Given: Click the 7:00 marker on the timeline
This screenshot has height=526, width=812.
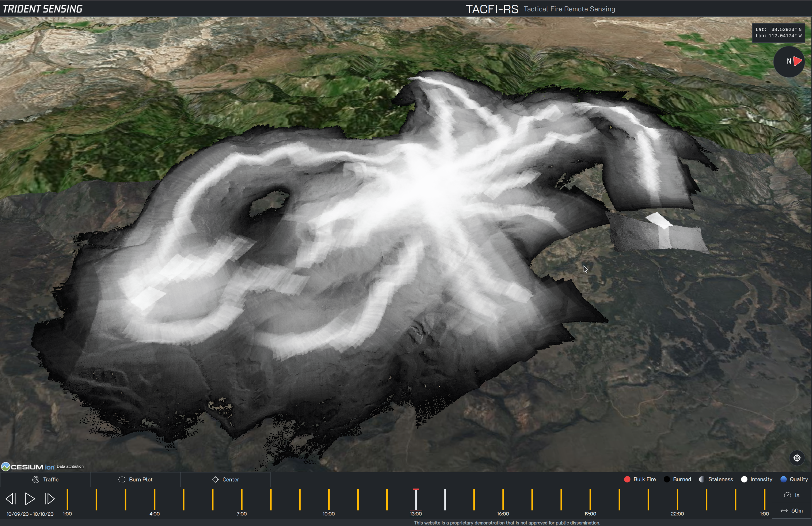Looking at the screenshot, I should click(x=241, y=500).
